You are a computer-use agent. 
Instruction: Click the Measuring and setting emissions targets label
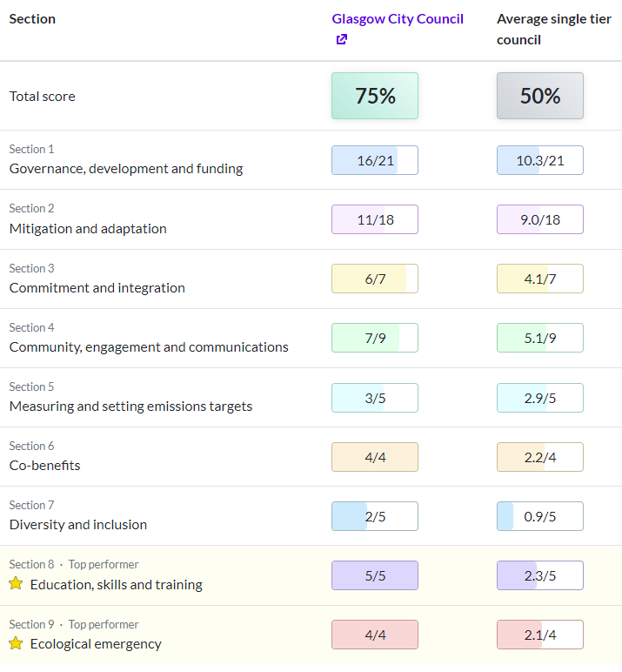click(x=130, y=407)
